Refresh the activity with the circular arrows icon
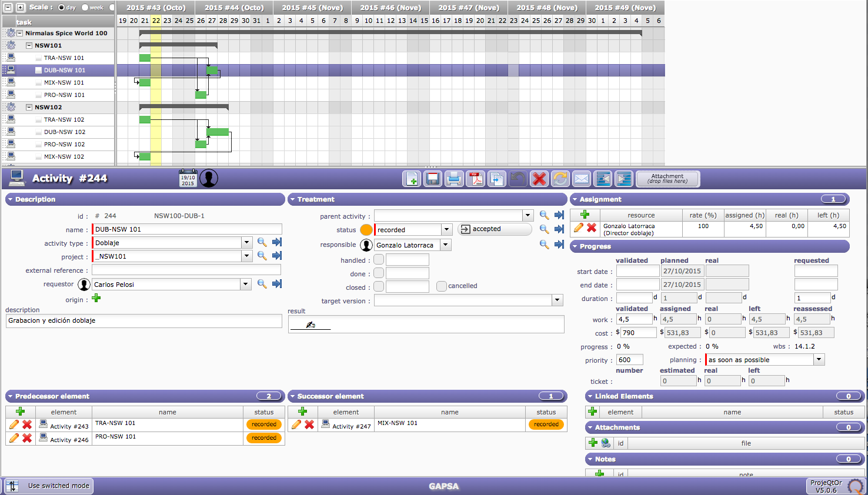This screenshot has height=495, width=868. coord(560,179)
